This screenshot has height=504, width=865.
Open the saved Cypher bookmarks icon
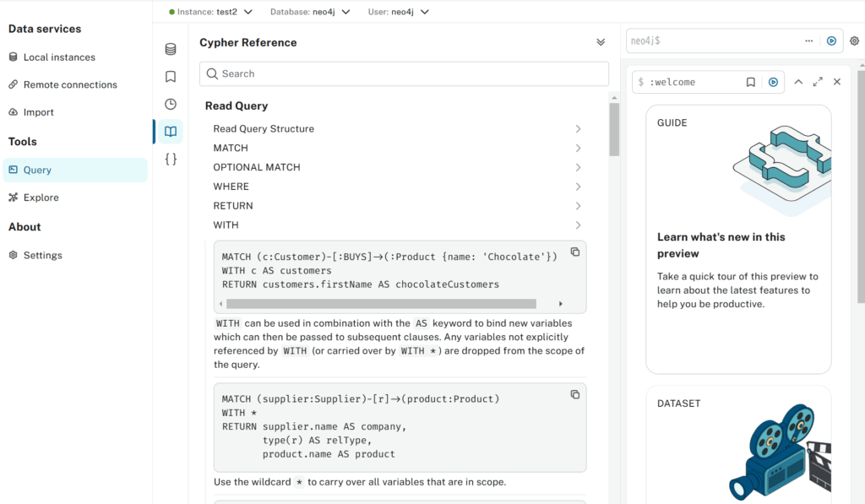(x=171, y=77)
